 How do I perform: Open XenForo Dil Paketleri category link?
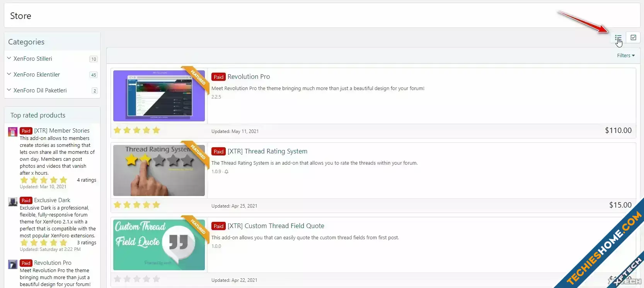(x=40, y=90)
